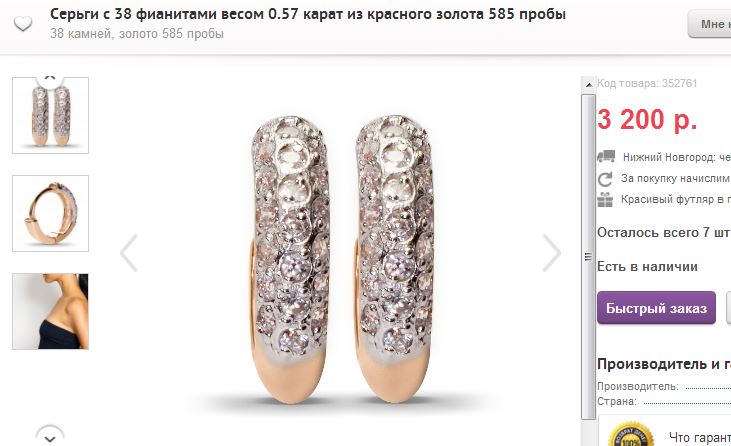Show the previous product image arrow

(x=129, y=253)
